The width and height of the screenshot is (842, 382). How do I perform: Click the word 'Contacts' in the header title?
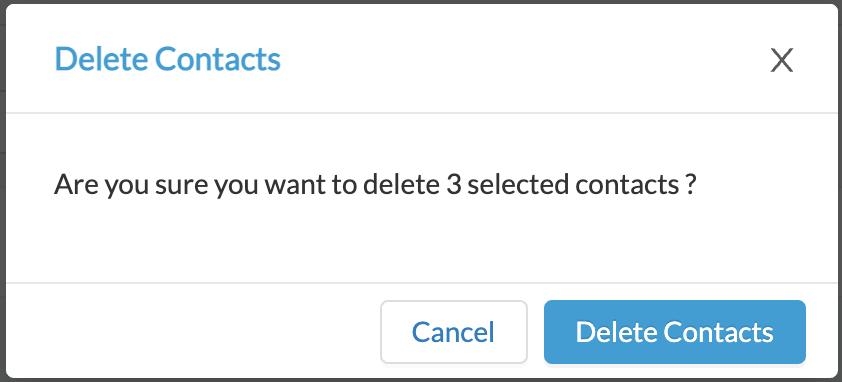[218, 59]
